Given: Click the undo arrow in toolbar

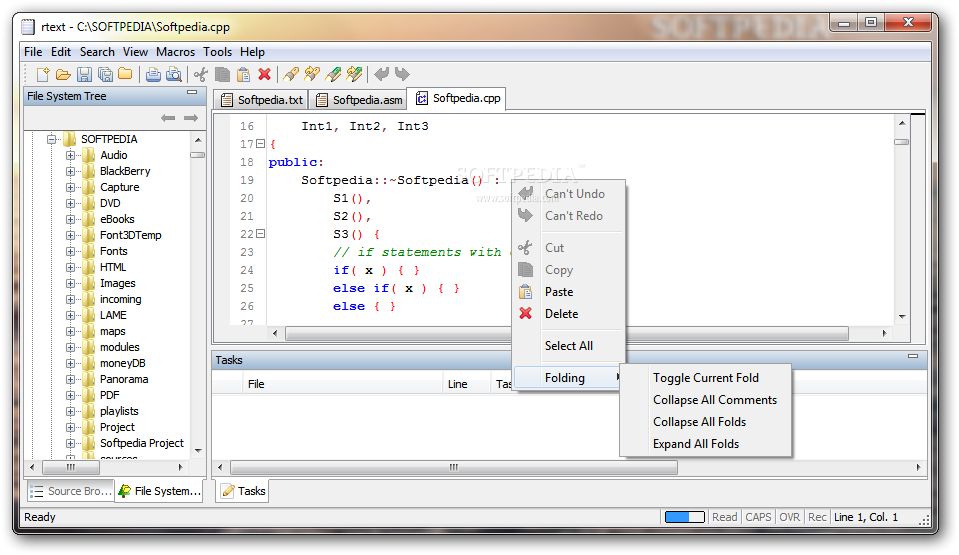Looking at the screenshot, I should [382, 74].
